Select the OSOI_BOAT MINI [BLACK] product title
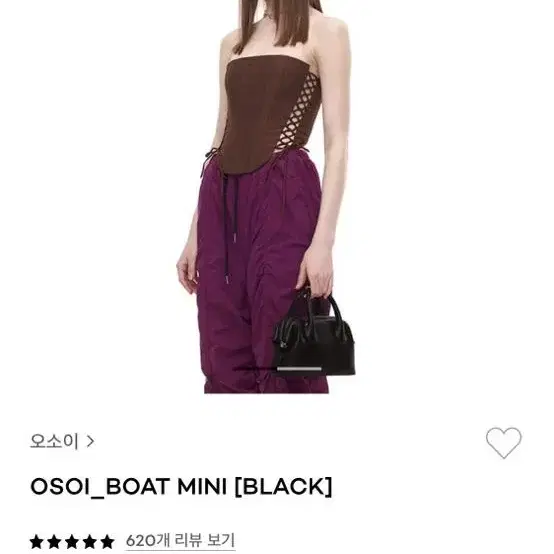The height and width of the screenshot is (554, 554). (x=181, y=487)
